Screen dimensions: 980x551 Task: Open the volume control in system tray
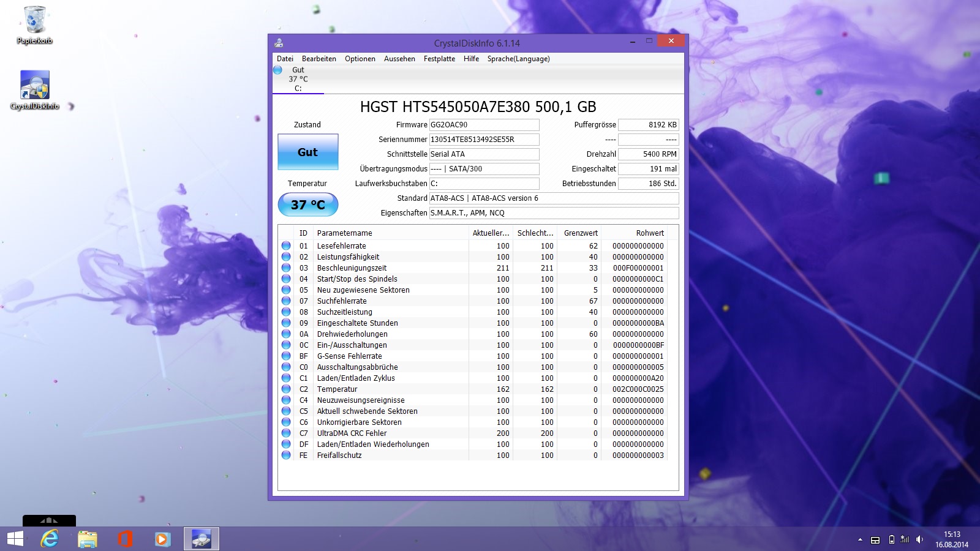click(x=919, y=539)
